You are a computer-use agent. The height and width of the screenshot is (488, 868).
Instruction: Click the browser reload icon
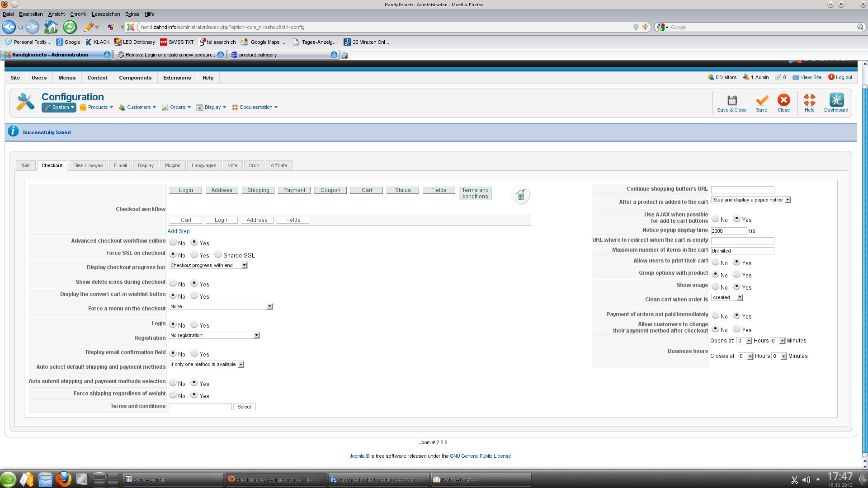tap(70, 27)
